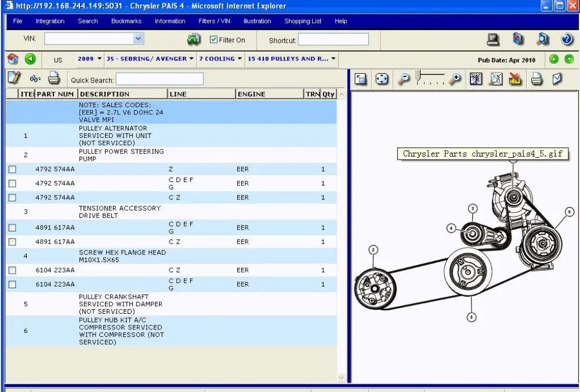Open the Integration menu

(x=50, y=21)
